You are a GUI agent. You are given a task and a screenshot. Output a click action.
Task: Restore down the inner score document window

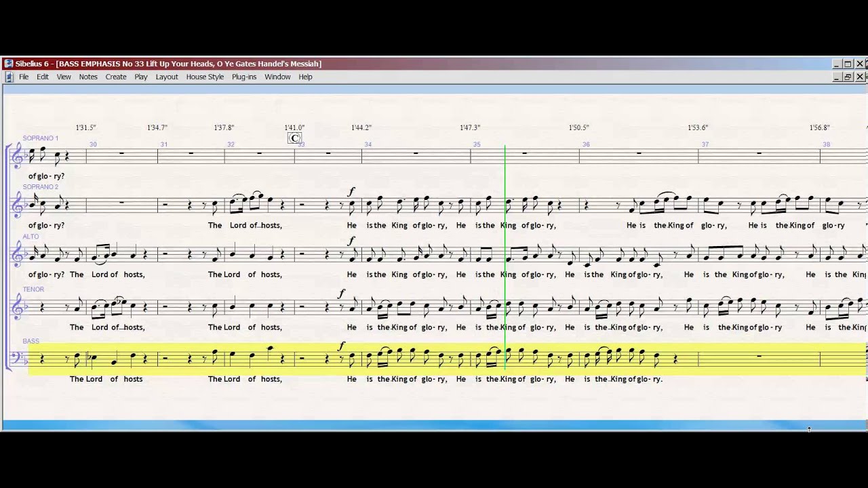click(848, 77)
